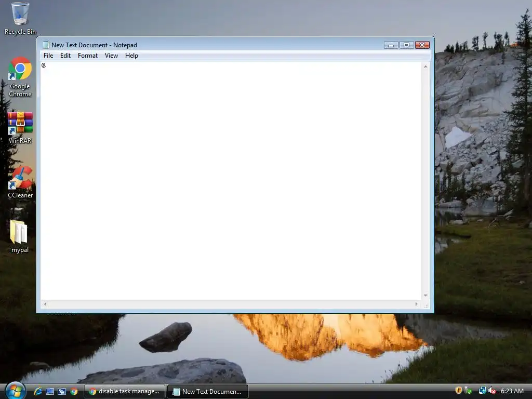Click the Windows Security Alerts shield tray icon

point(459,391)
